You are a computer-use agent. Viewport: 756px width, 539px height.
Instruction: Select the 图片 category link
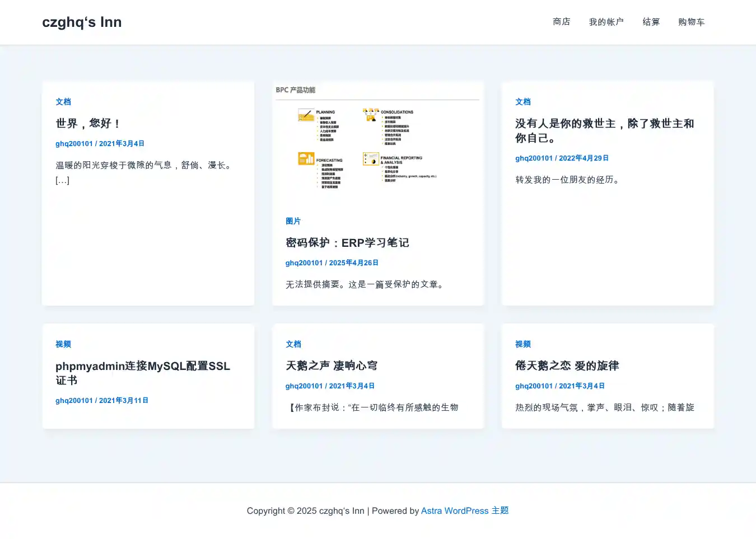293,221
